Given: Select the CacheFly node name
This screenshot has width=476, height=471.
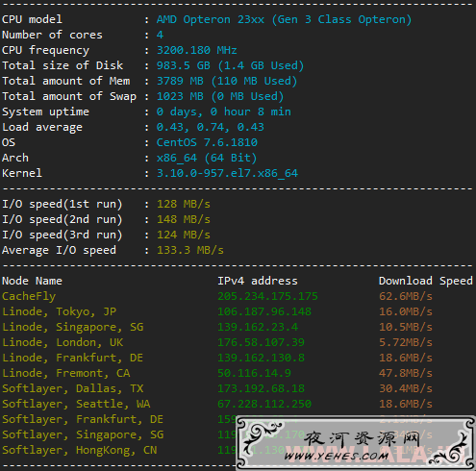Looking at the screenshot, I should tap(29, 296).
